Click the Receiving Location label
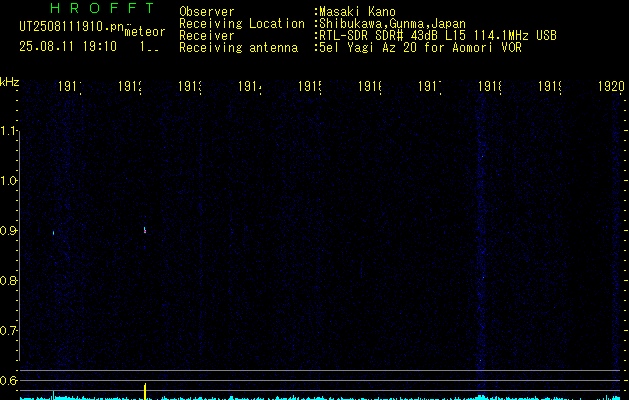This screenshot has height=400, width=629. [x=242, y=24]
